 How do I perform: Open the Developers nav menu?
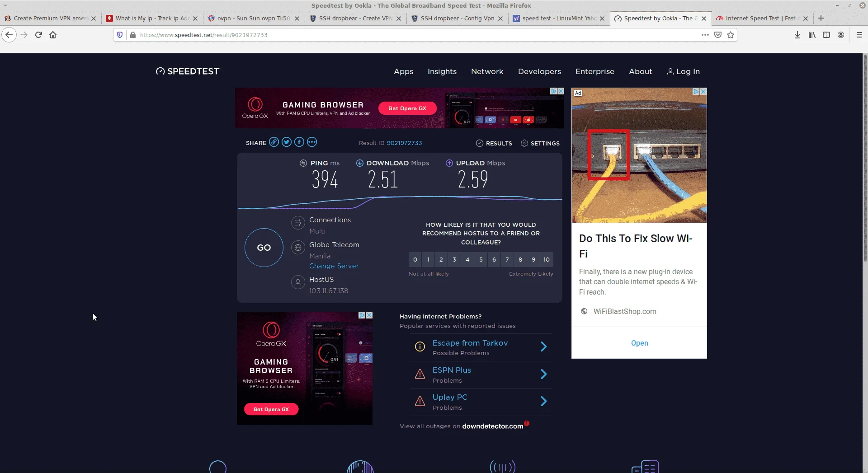539,71
